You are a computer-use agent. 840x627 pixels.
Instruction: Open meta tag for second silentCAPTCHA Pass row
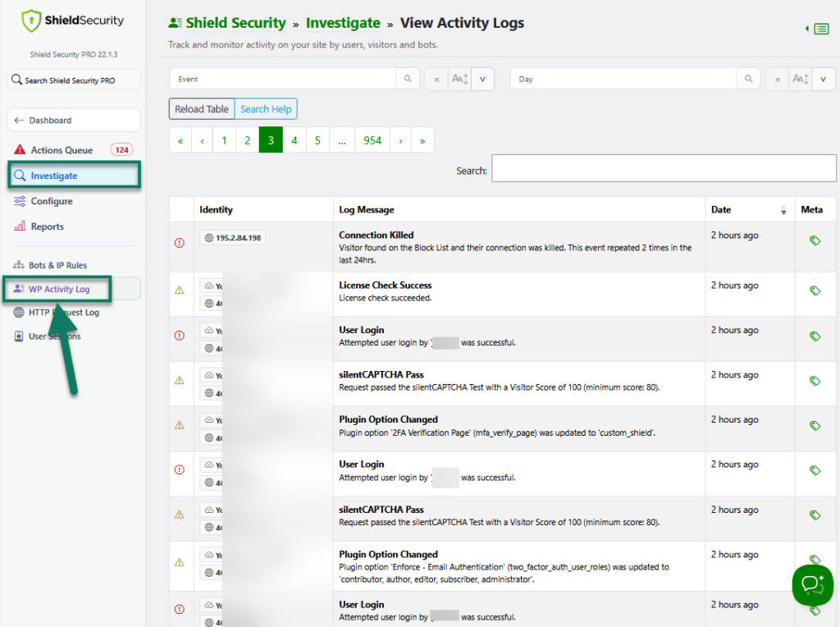coord(815,515)
